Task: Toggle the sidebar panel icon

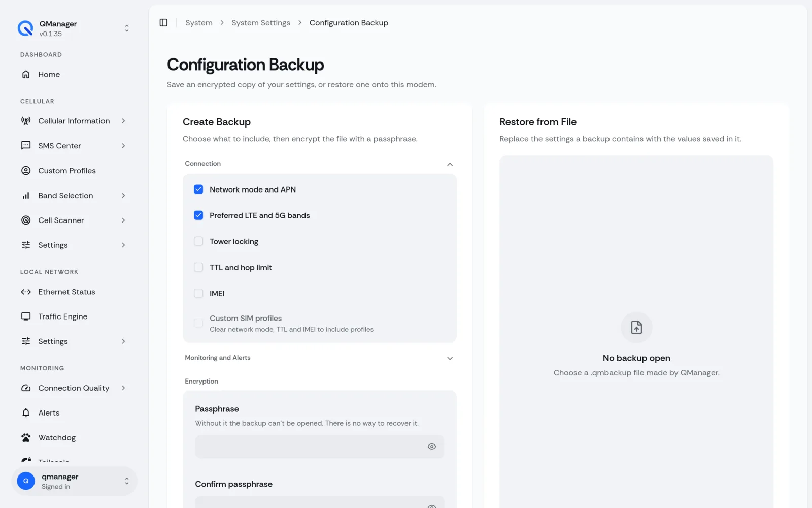Action: [163, 23]
